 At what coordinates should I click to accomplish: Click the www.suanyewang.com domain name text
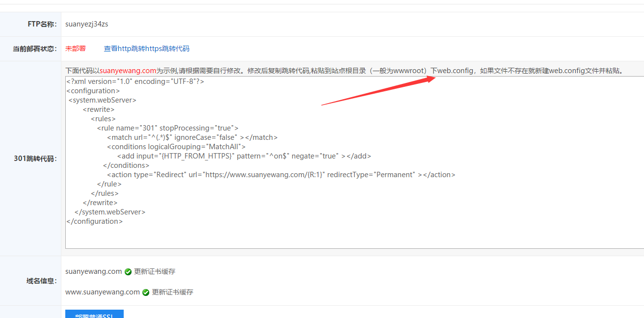click(103, 292)
